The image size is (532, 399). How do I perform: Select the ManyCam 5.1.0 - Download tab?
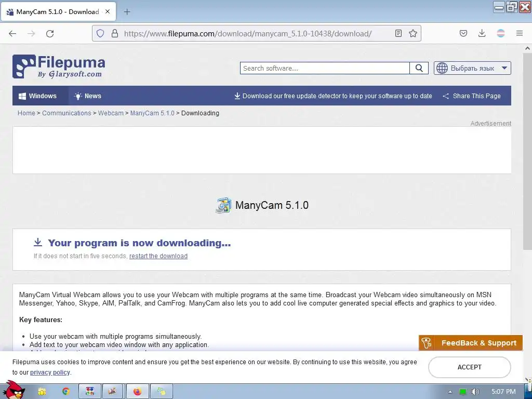[x=58, y=11]
